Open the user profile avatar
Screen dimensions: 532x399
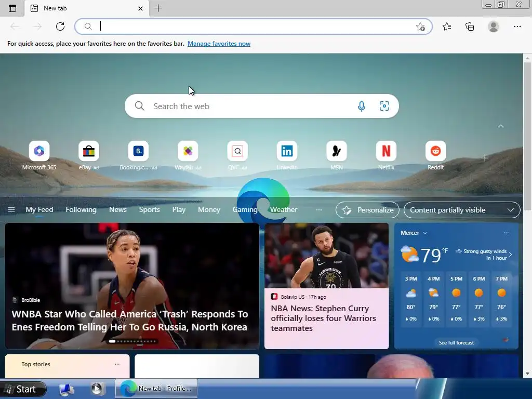[494, 26]
